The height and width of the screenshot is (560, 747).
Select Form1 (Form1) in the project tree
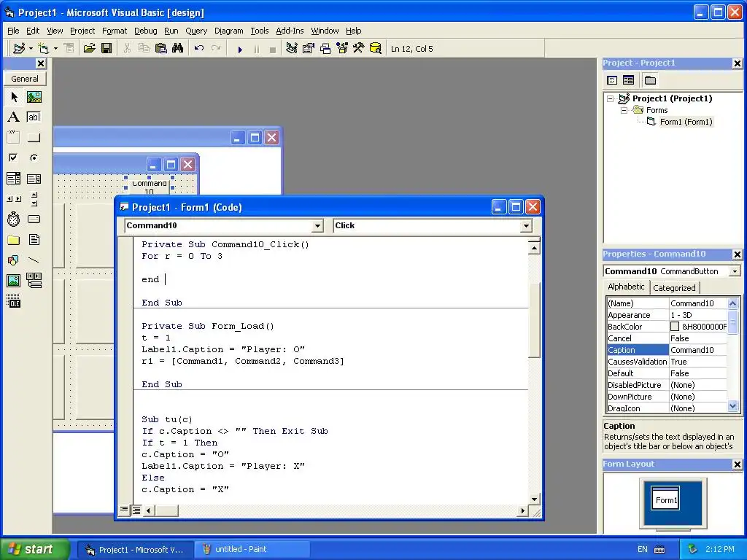click(686, 122)
